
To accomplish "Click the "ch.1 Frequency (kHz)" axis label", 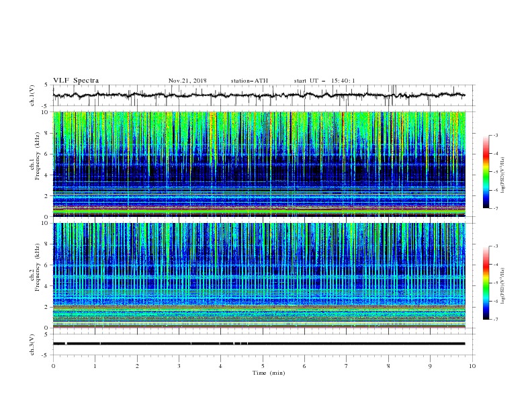I will (x=34, y=155).
